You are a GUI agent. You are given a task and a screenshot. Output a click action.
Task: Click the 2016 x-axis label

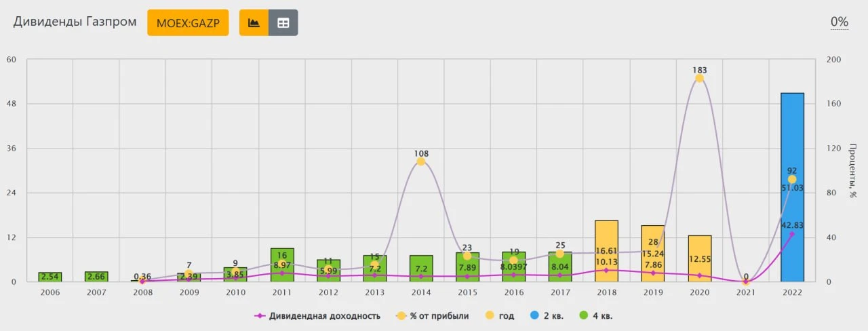click(x=513, y=292)
